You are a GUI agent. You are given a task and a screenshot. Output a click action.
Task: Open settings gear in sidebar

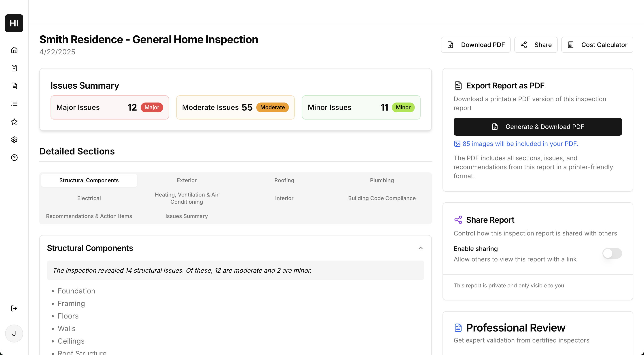coord(14,140)
